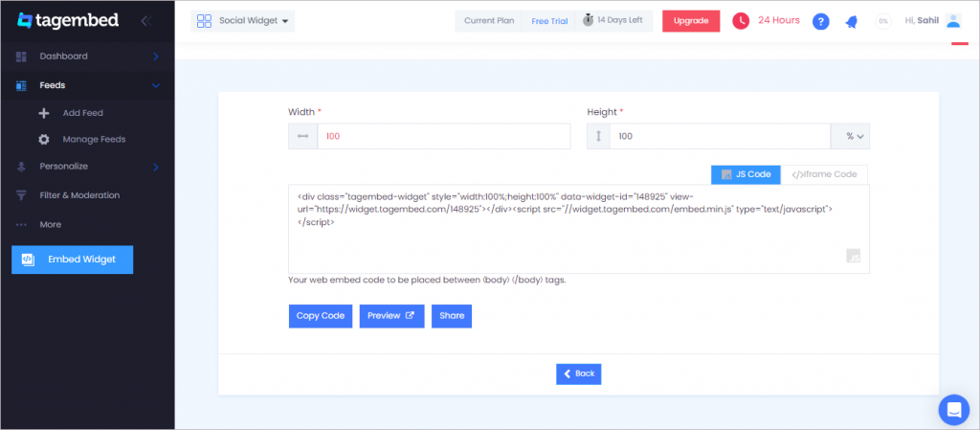Click the red clock icon
Viewport: 980px width, 430px height.
741,21
